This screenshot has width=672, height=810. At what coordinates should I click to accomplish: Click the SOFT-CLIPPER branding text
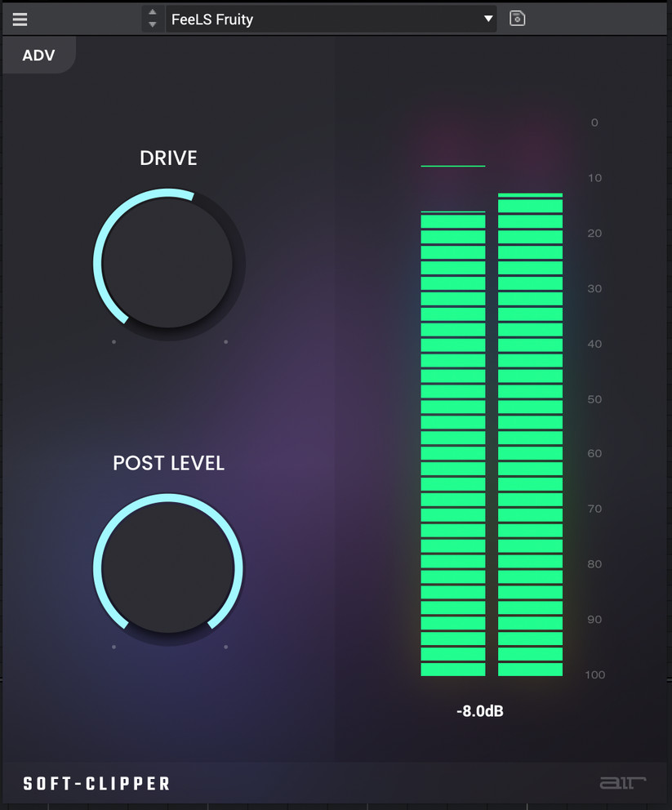pyautogui.click(x=96, y=782)
